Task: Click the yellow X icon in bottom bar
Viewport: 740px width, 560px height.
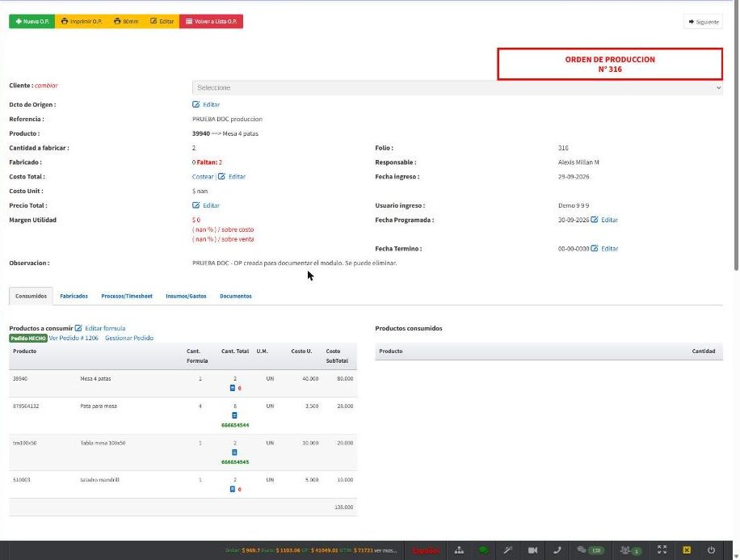Action: (687, 550)
